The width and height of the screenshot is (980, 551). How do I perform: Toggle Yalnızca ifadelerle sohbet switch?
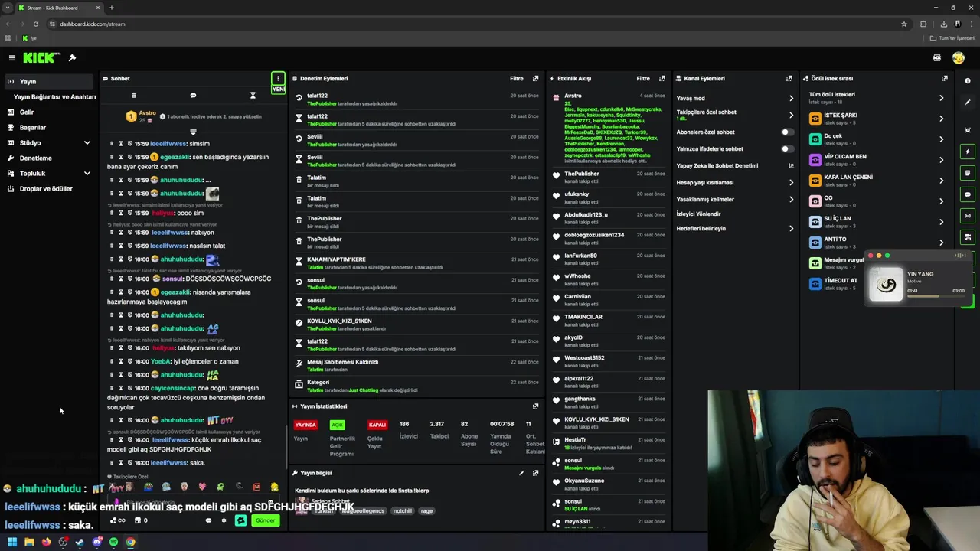point(787,148)
